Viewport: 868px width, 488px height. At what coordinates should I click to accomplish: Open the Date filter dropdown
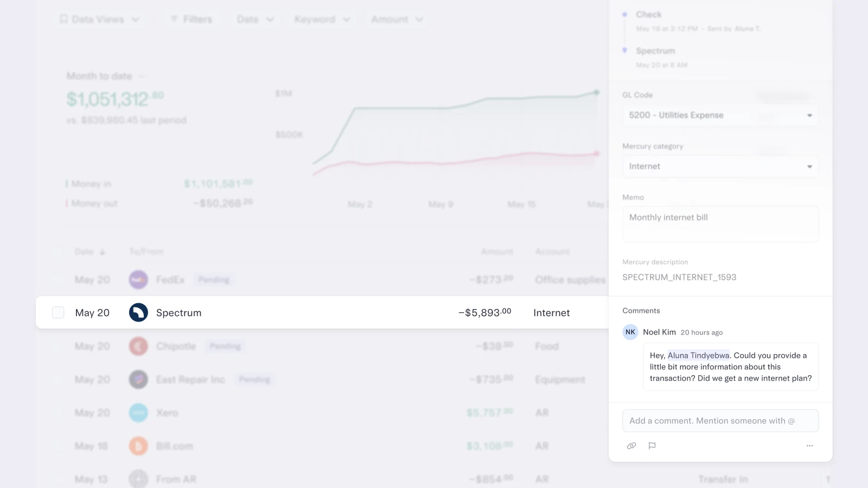[x=255, y=20]
